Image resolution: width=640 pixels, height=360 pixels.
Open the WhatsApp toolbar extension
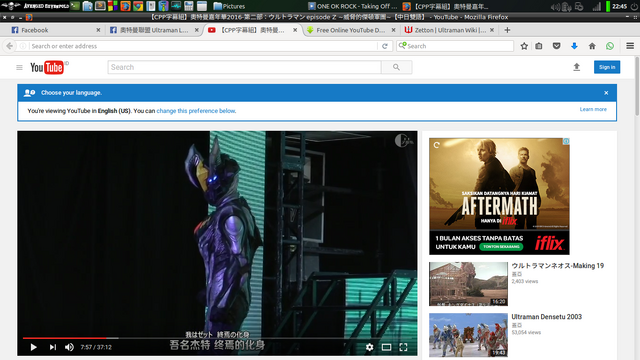tap(610, 46)
